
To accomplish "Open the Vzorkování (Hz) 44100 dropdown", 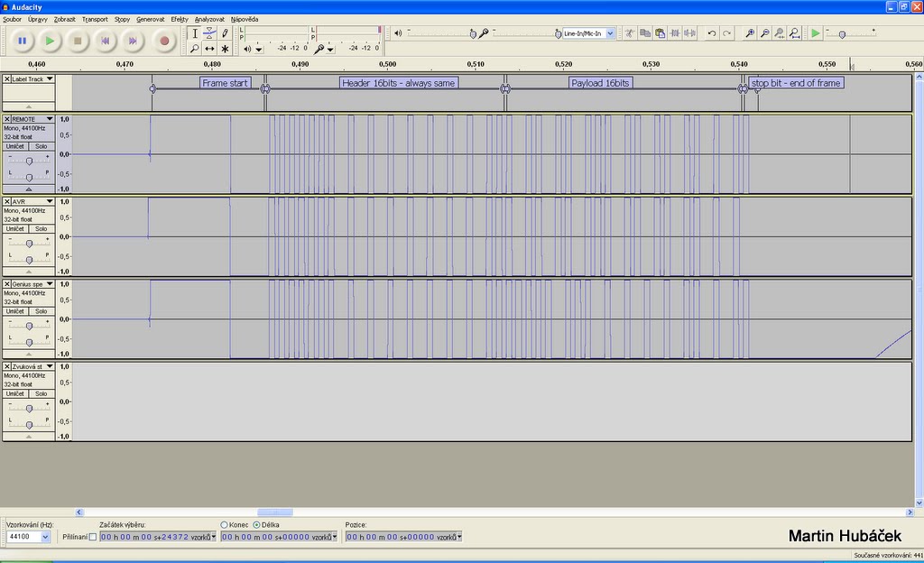I will (x=45, y=537).
